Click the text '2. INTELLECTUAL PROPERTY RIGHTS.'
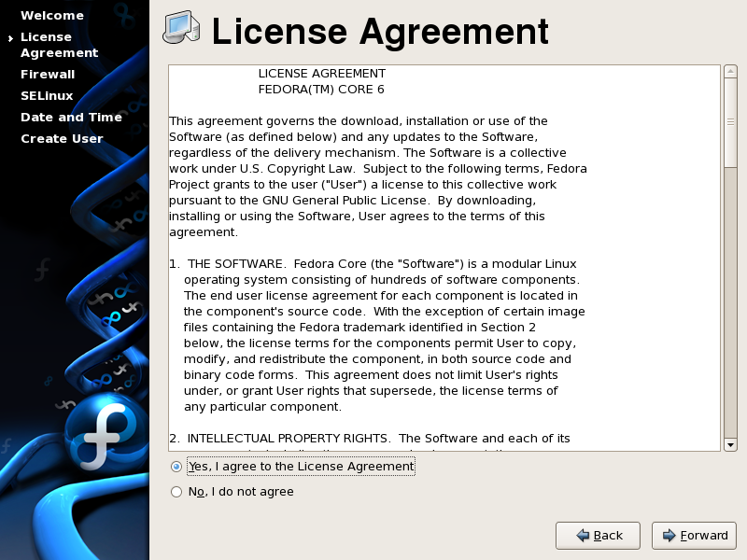 pos(280,438)
